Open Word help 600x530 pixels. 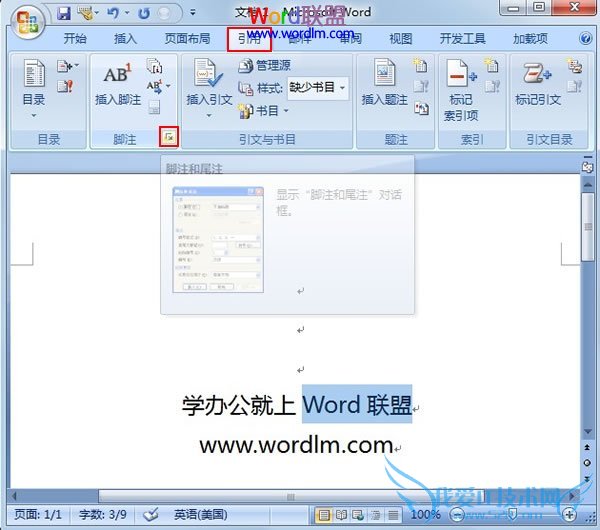click(x=585, y=38)
